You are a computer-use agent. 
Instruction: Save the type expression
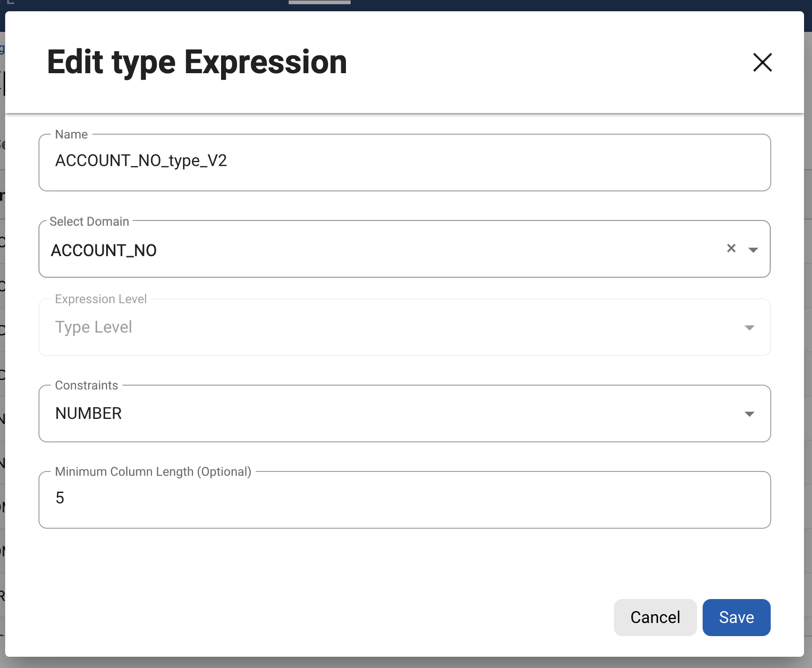[x=736, y=617]
